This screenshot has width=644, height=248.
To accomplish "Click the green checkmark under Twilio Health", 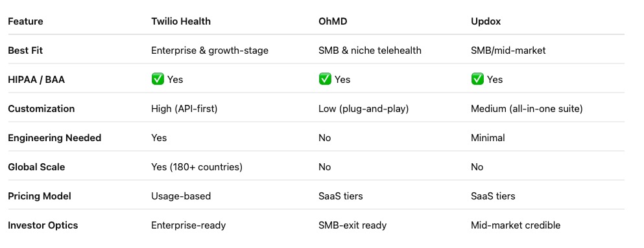I will coord(158,79).
